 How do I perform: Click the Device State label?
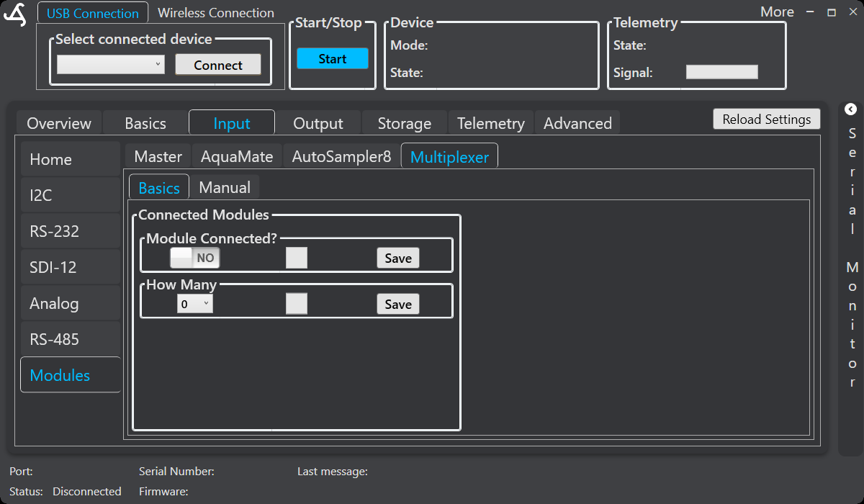(x=407, y=73)
